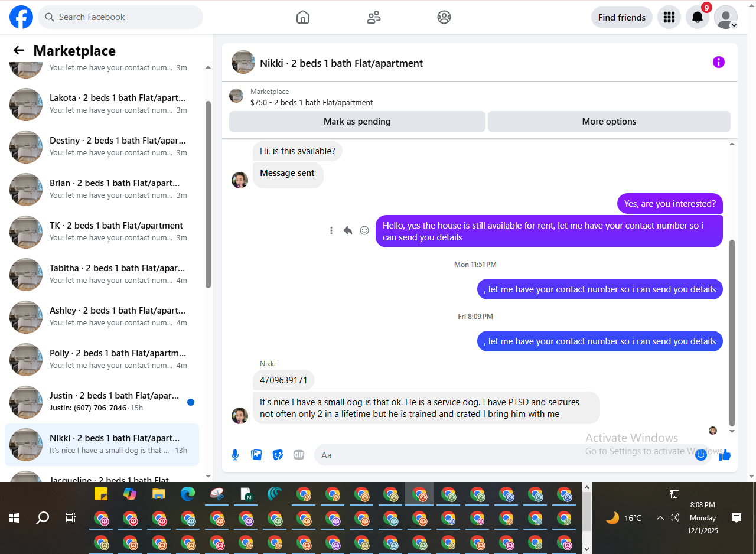
Task: Open the Friends icon in top navigation
Action: click(x=374, y=17)
